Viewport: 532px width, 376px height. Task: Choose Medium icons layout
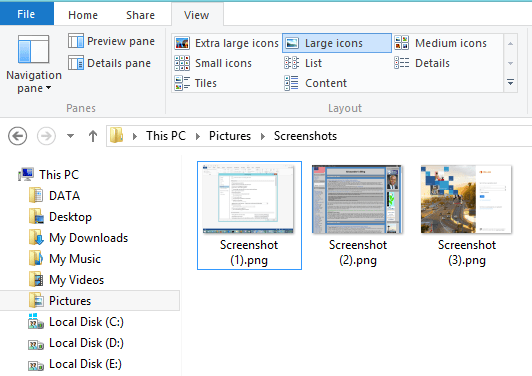click(x=441, y=43)
